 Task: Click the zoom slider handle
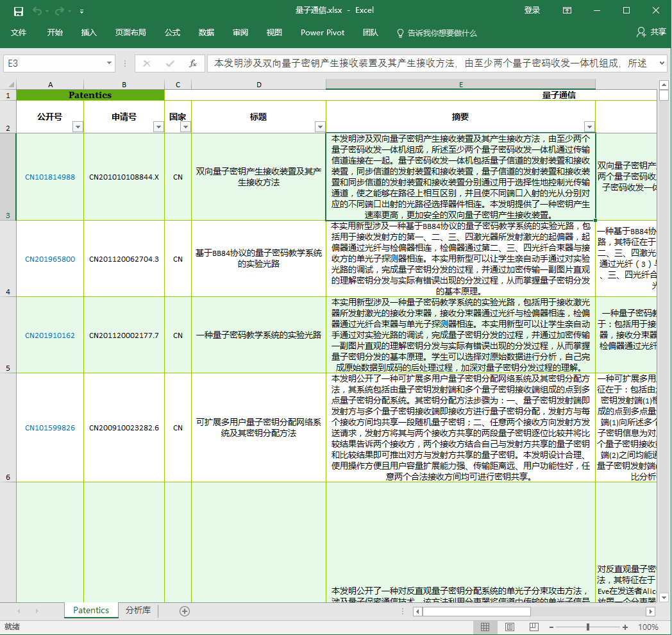click(591, 627)
